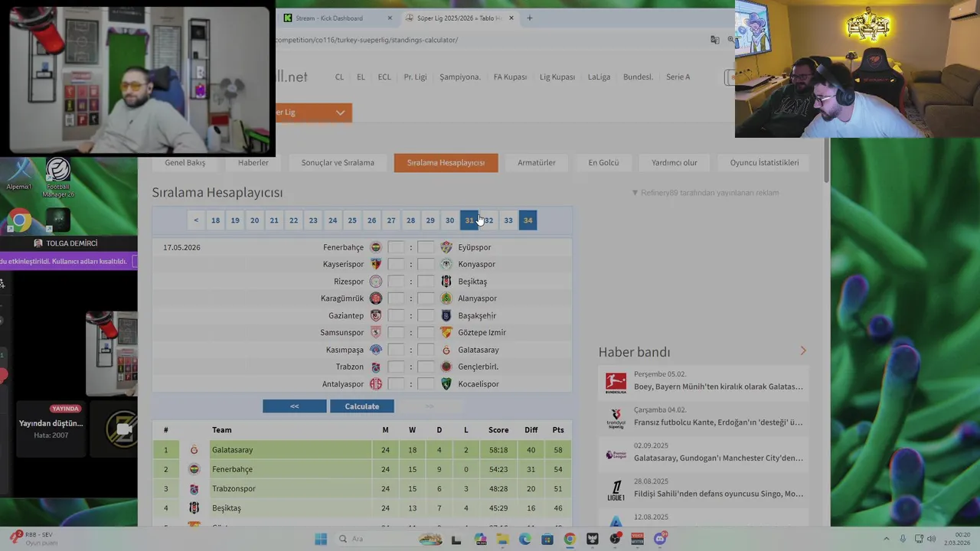Image resolution: width=980 pixels, height=551 pixels.
Task: Click the Eyüpspor club logo
Action: [446, 247]
